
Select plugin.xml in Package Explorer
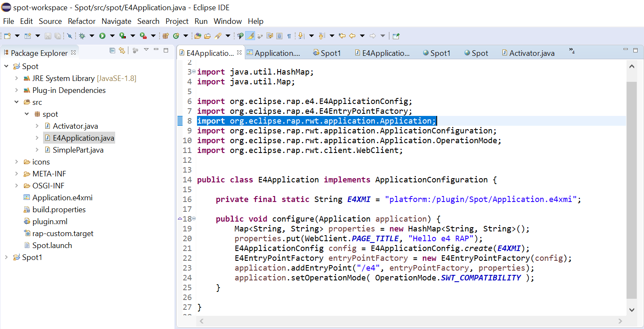pyautogui.click(x=50, y=222)
